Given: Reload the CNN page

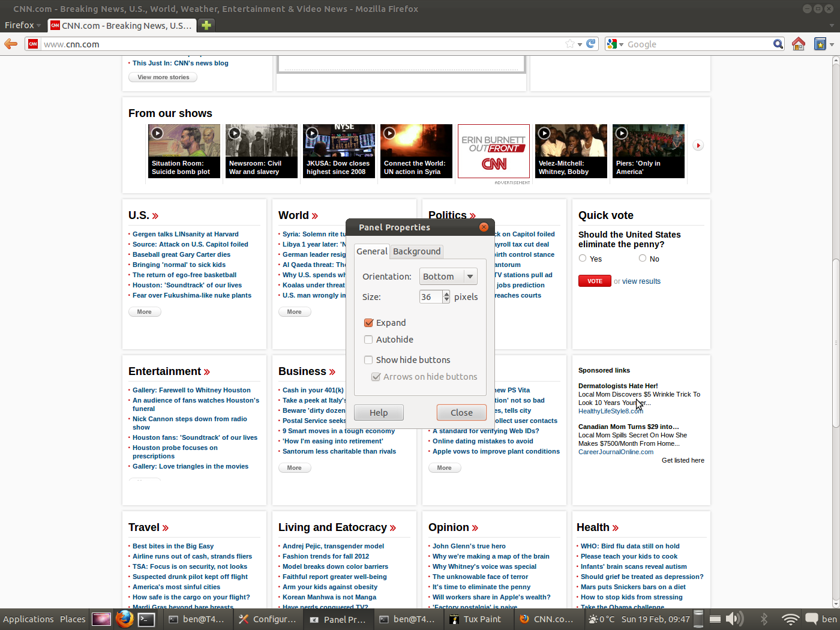Looking at the screenshot, I should point(591,44).
